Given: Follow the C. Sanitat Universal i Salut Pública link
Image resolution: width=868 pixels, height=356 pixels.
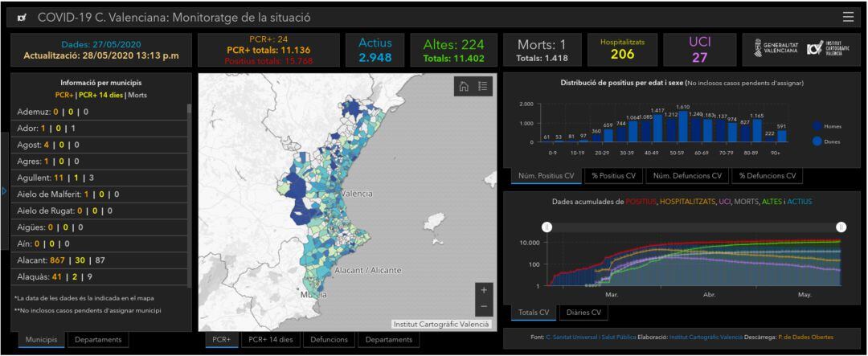Looking at the screenshot, I should (590, 337).
